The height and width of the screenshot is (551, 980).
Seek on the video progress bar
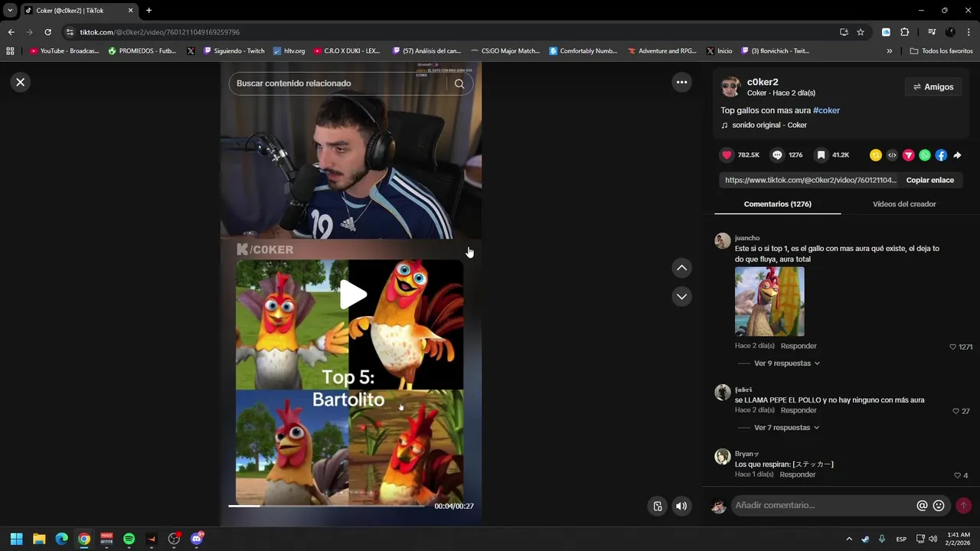click(x=328, y=506)
